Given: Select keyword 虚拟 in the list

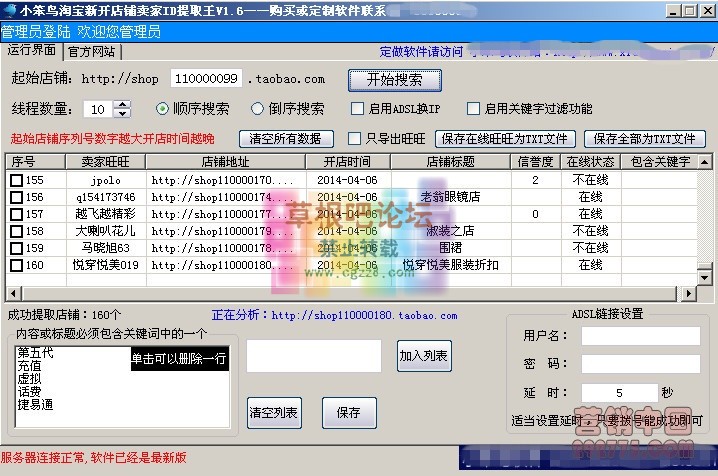Looking at the screenshot, I should click(x=29, y=379).
